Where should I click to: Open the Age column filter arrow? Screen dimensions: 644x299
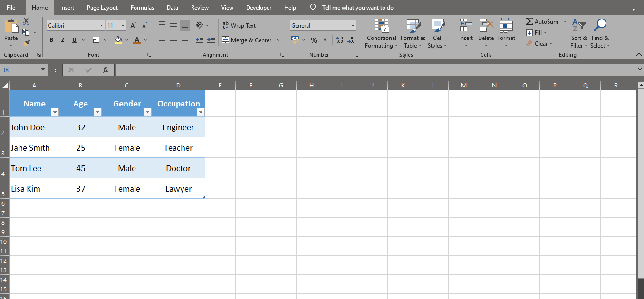pyautogui.click(x=97, y=112)
